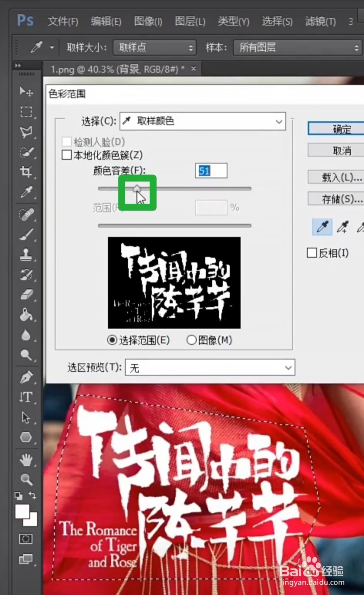
Task: Click the Photoshop Ps logo
Action: click(25, 20)
